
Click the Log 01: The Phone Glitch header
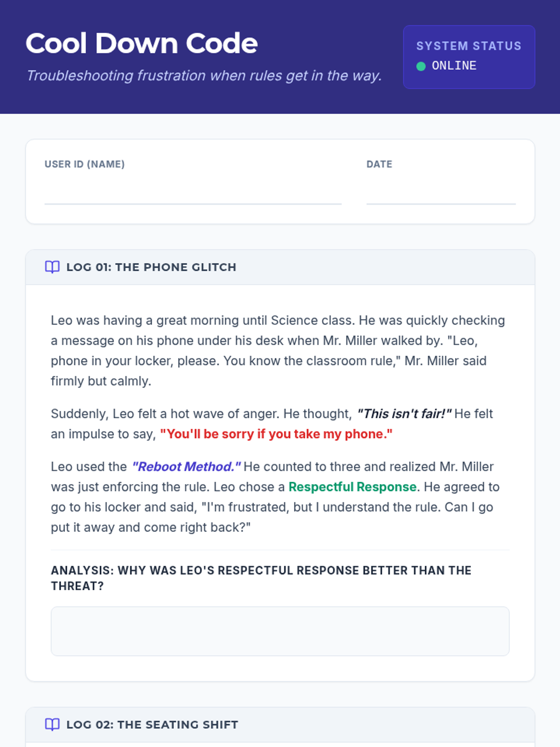tap(151, 268)
